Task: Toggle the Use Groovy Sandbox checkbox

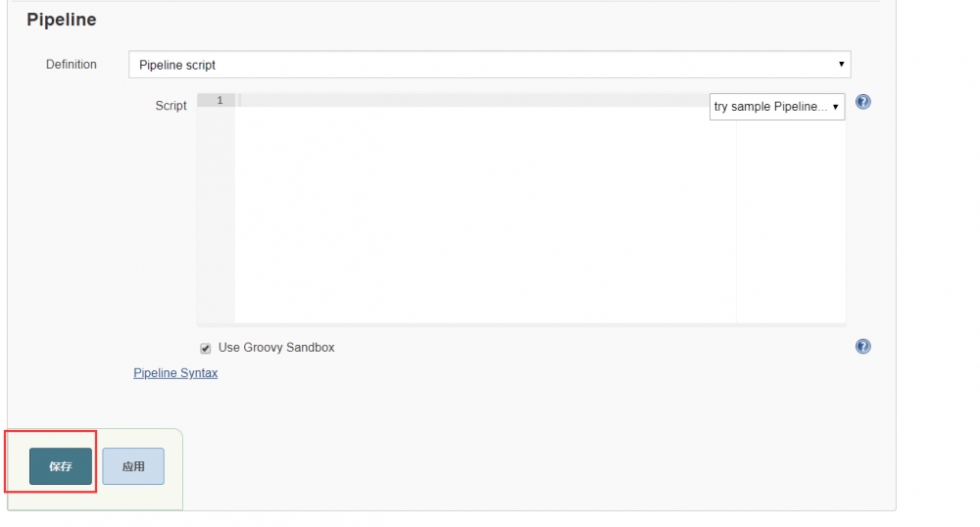Action: tap(205, 349)
